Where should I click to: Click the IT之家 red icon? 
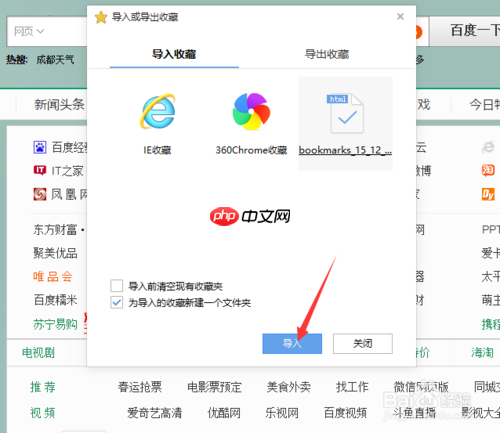pos(40,170)
